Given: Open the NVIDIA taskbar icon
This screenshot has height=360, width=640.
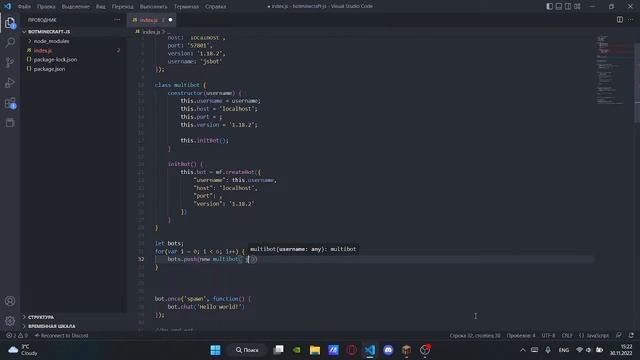Looking at the screenshot, I should pyautogui.click(x=297, y=350).
